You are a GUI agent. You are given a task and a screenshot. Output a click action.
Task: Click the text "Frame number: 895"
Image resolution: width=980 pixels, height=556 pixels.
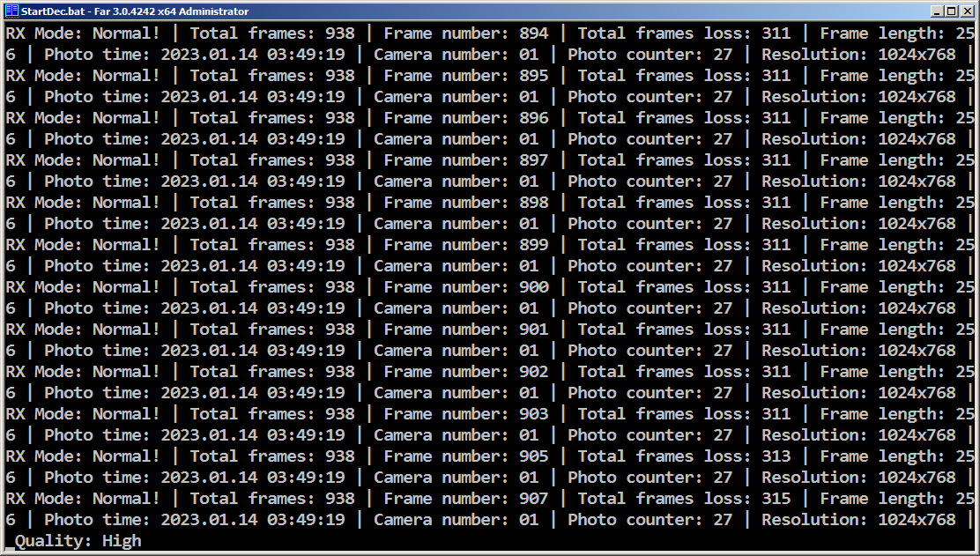[465, 76]
